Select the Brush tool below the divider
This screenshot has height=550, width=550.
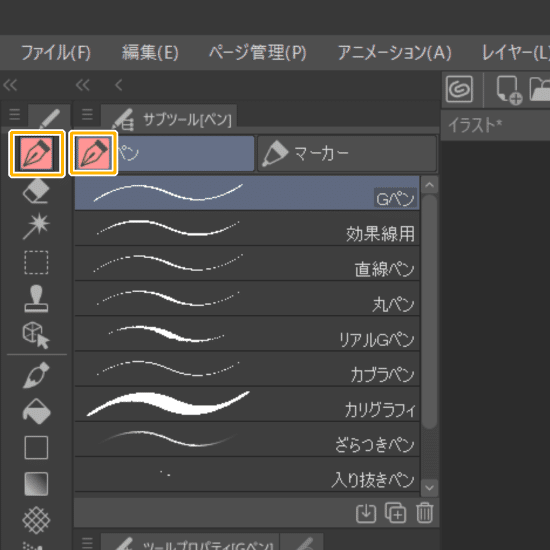pos(36,375)
